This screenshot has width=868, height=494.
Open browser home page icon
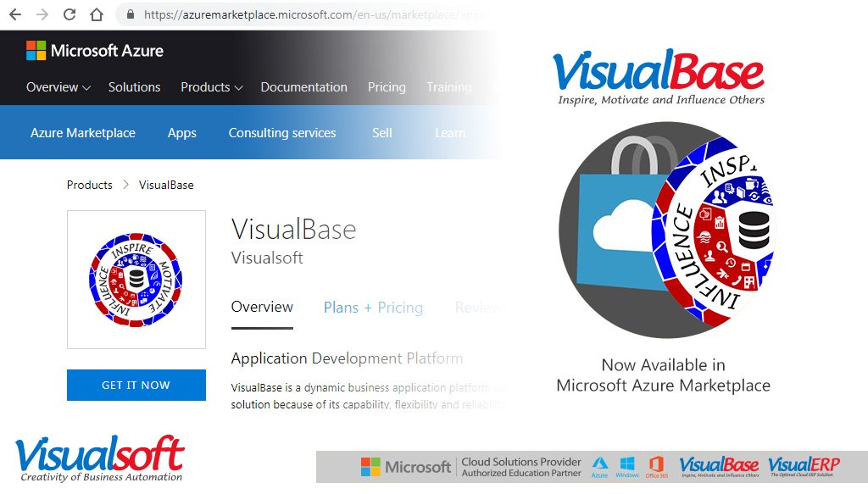97,14
